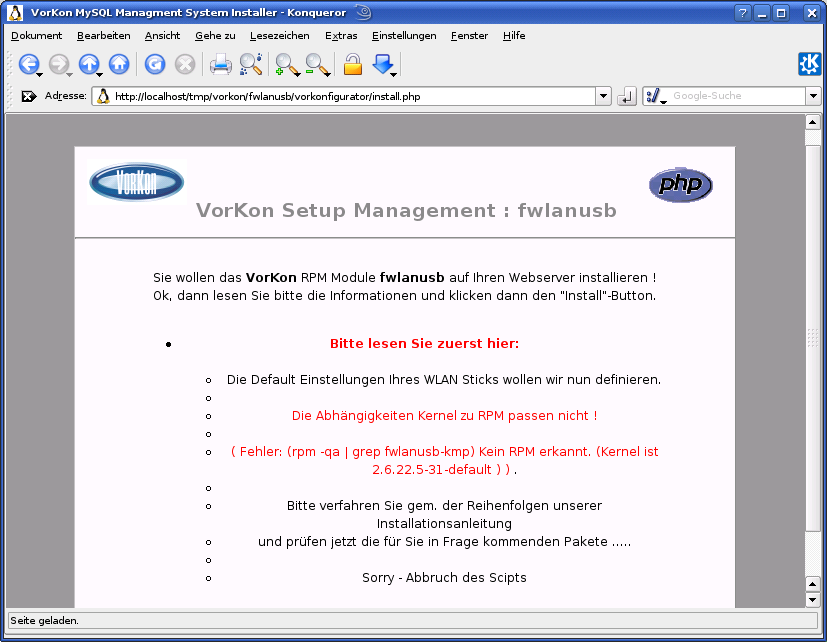Click the title bar help question mark
827x642 pixels.
(x=743, y=13)
